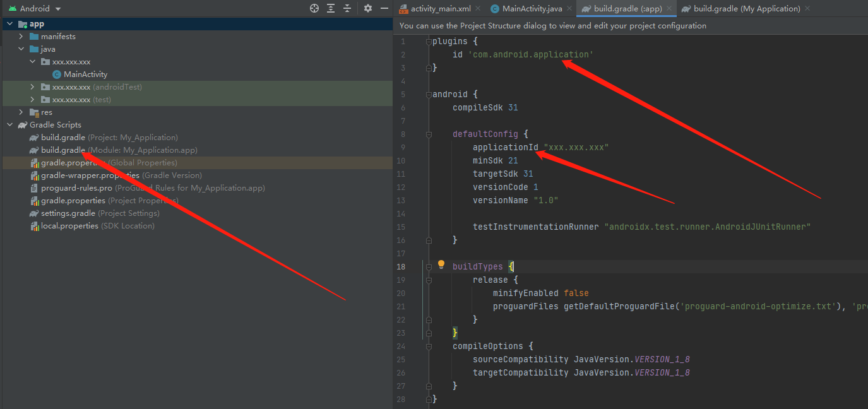Collapse the java folder

[21, 49]
